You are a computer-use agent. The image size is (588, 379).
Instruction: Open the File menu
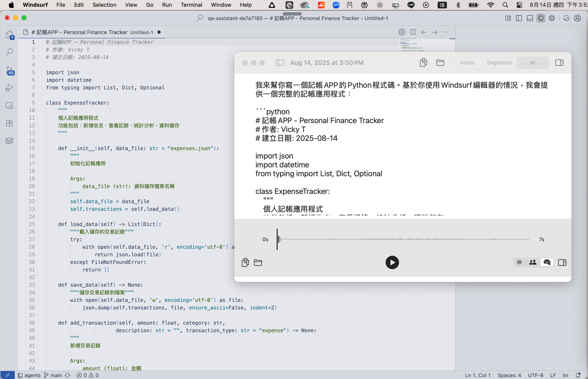(x=61, y=5)
